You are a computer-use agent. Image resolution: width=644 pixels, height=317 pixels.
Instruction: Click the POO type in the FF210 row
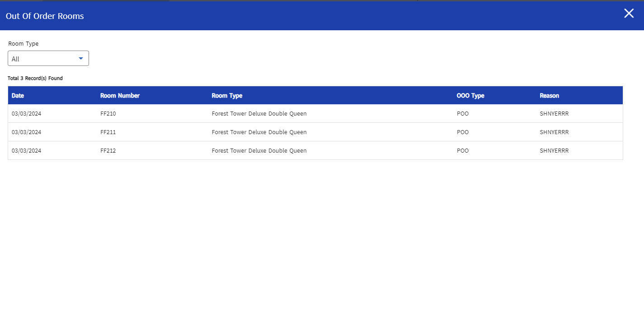tap(463, 114)
